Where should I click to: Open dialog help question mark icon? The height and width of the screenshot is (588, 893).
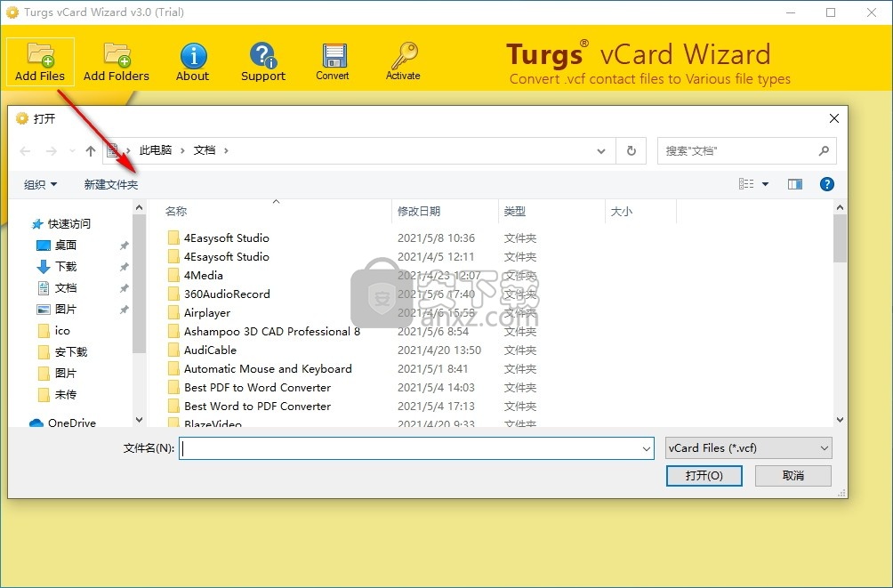click(827, 184)
